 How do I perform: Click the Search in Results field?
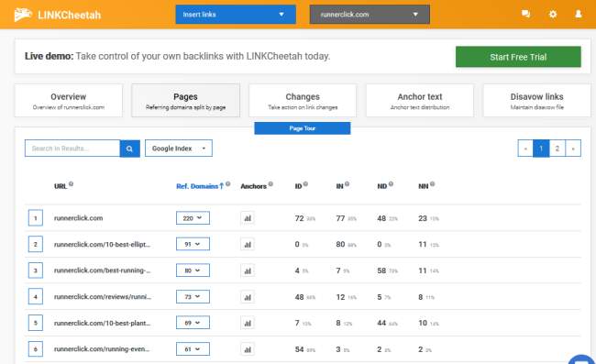pos(72,149)
